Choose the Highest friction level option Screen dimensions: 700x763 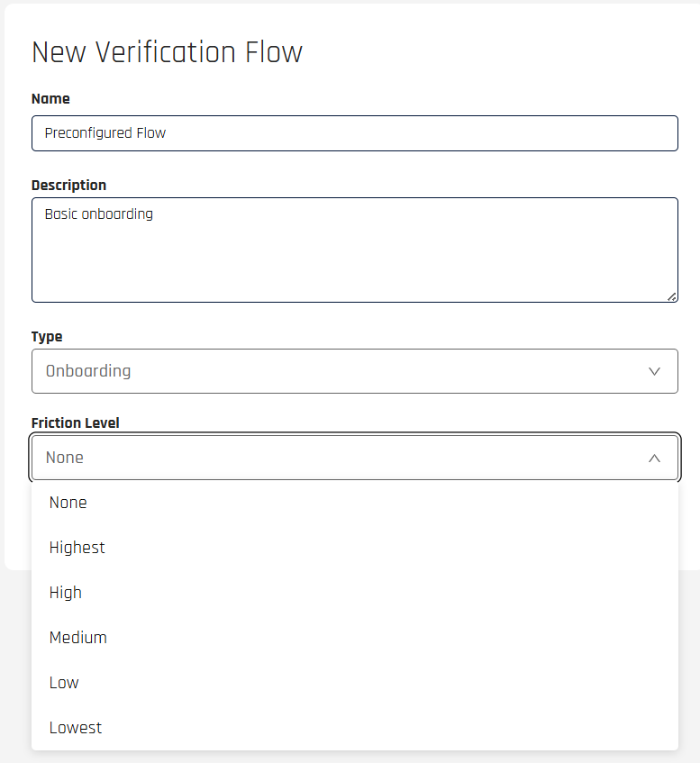tap(77, 548)
